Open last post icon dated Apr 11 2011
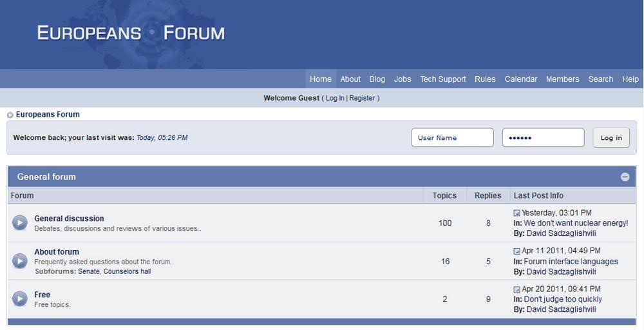 click(x=516, y=251)
